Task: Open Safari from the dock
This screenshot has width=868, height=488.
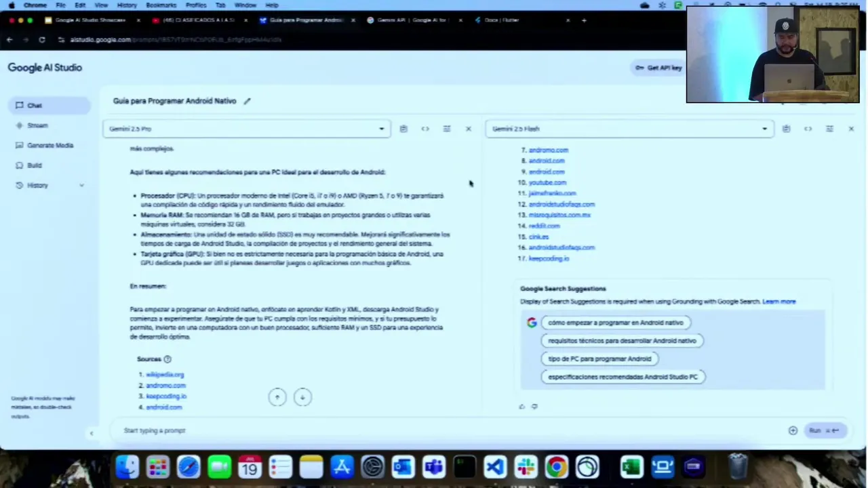Action: (189, 467)
